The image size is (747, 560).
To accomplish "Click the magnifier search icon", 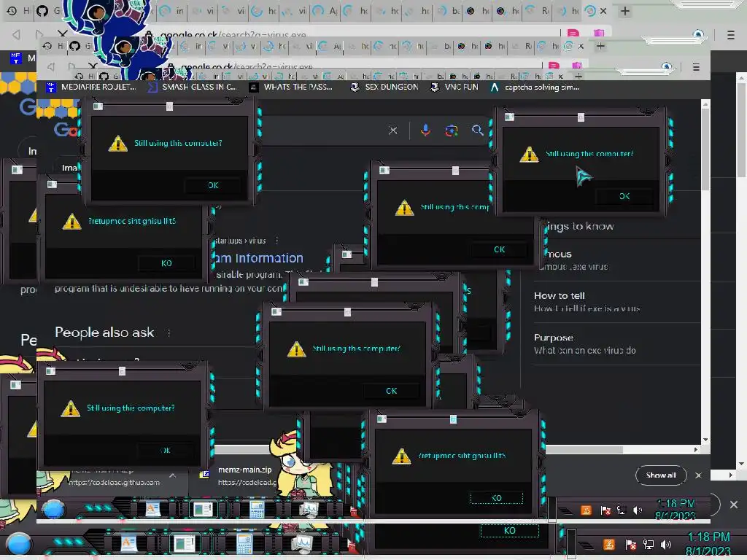I will click(477, 130).
